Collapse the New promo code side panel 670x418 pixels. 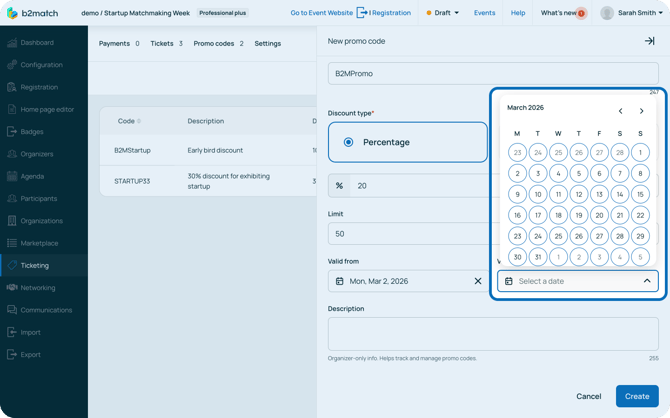coord(649,41)
